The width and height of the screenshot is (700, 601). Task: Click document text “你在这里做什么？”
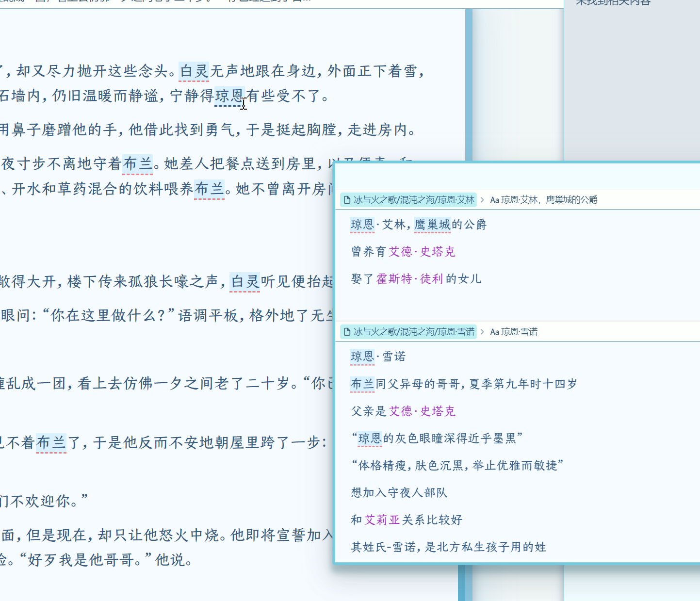point(108,316)
